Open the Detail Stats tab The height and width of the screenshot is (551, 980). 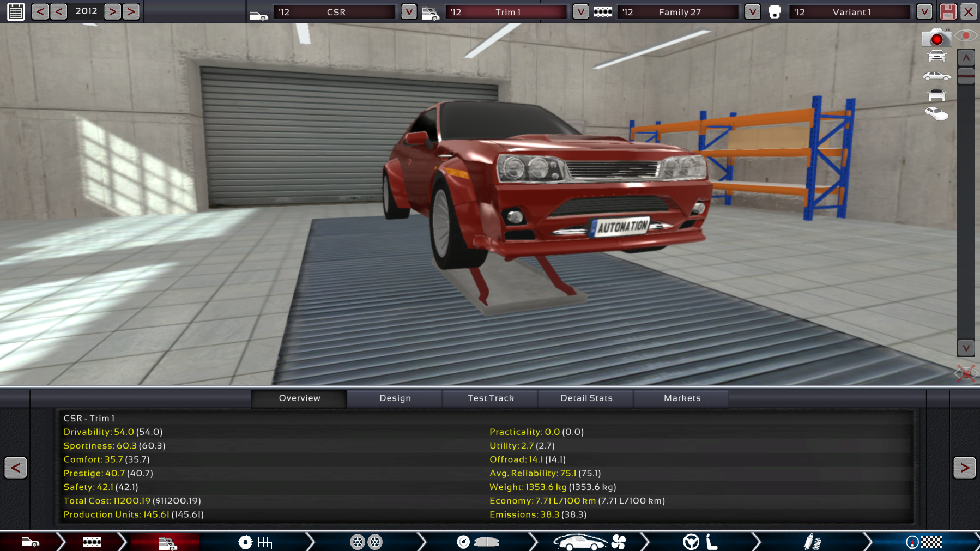pos(586,398)
